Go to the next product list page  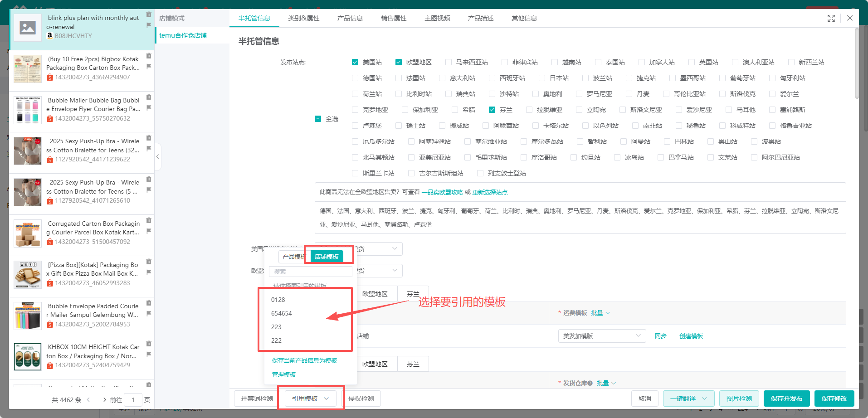click(x=105, y=400)
